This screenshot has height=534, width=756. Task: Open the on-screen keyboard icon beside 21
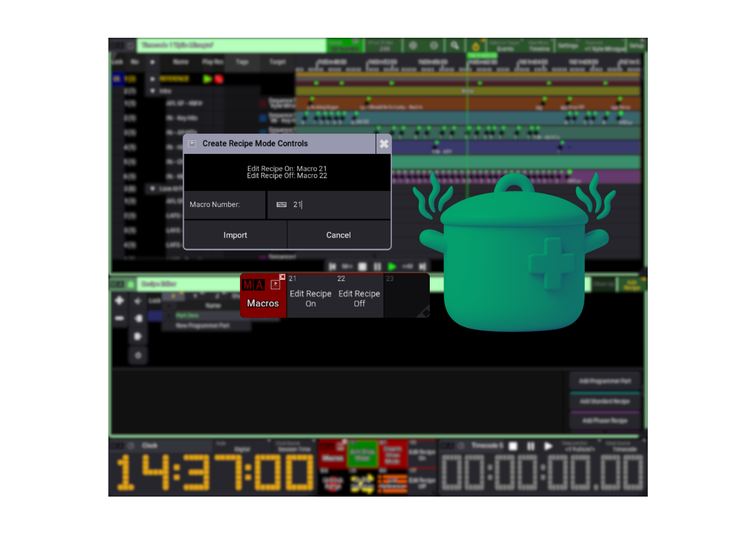click(281, 205)
